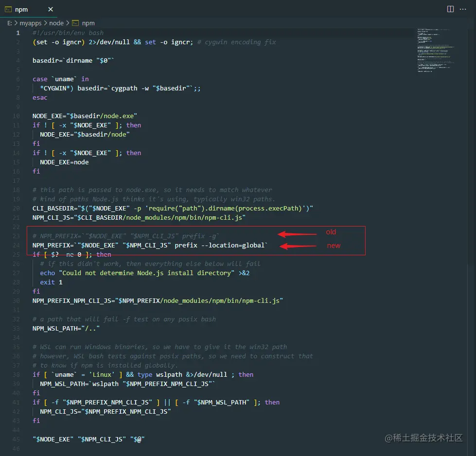Click the NPM_WSL_PATH=`wslpath line
This screenshot has height=456, width=476.
[x=127, y=384]
